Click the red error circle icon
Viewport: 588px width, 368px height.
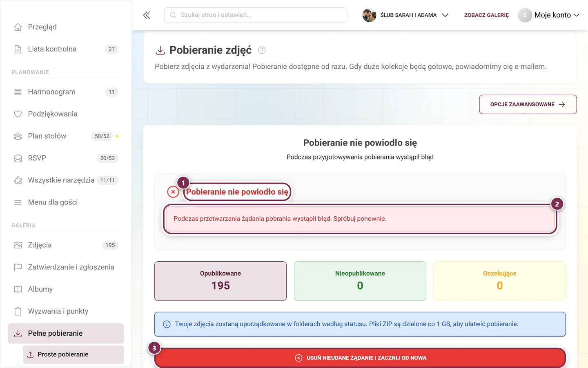(x=173, y=192)
